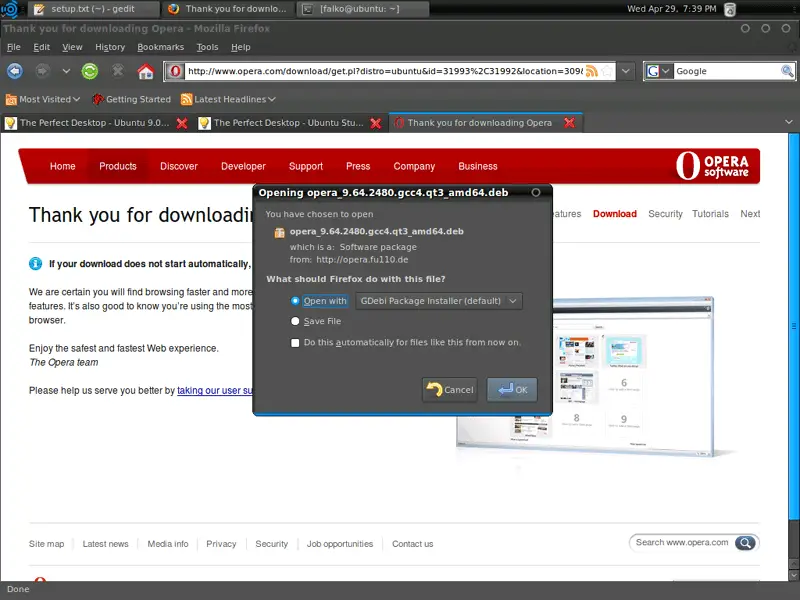Open the GDebi Package Installer dropdown
Viewport: 800px width, 600px height.
pyautogui.click(x=439, y=301)
